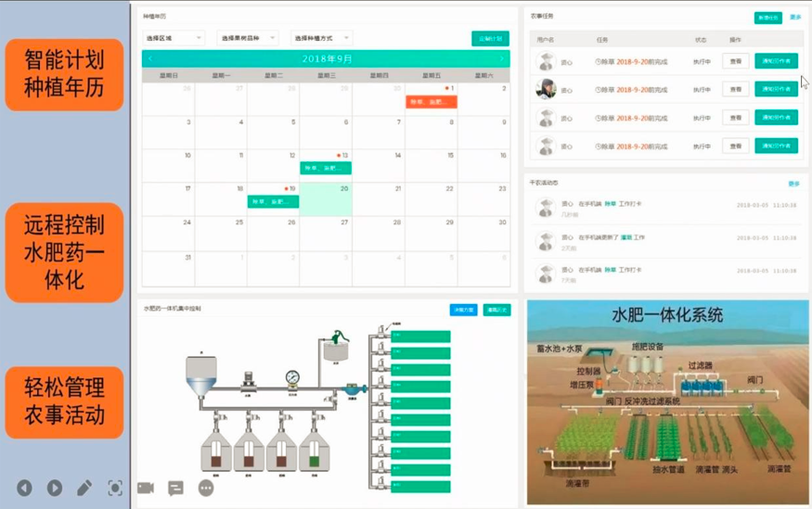This screenshot has height=509, width=812.
Task: Click the second user's photo avatar
Action: click(x=546, y=89)
